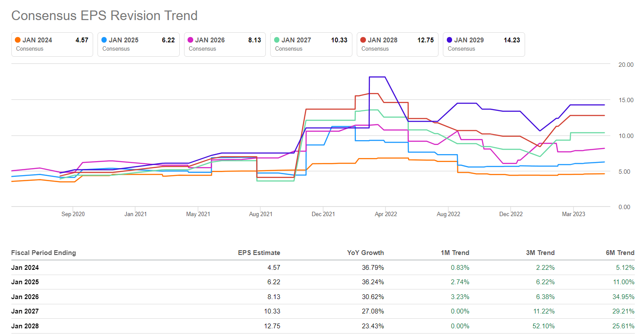This screenshot has height=334, width=644.
Task: Click the 34.95% 6M trend value
Action: coord(624,297)
